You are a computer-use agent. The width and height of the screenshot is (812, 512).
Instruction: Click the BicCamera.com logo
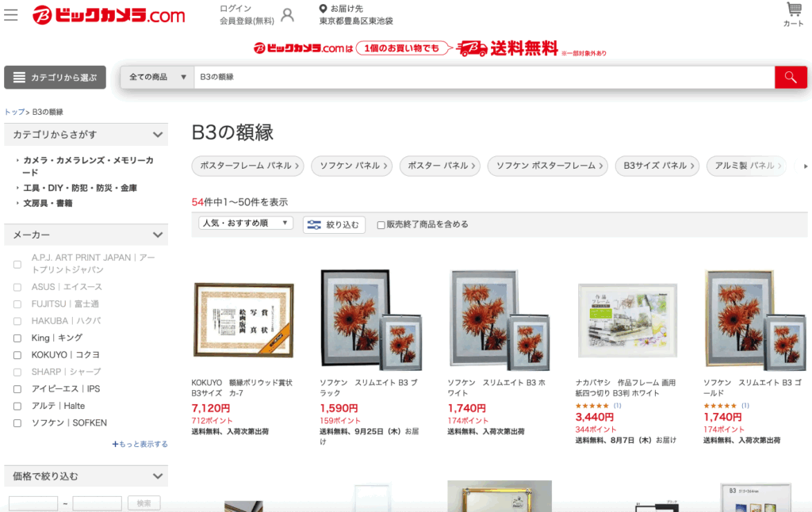click(x=109, y=15)
